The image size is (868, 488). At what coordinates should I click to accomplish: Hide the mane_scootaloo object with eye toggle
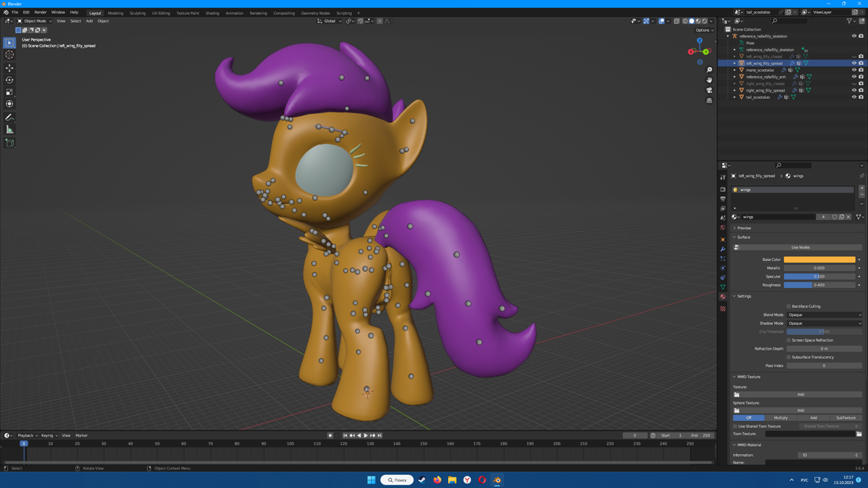tap(854, 70)
